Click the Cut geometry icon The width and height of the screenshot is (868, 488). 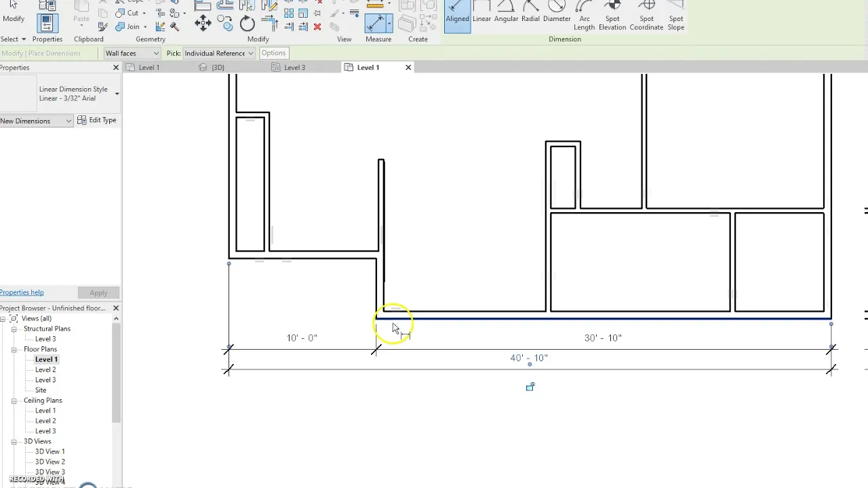click(120, 13)
